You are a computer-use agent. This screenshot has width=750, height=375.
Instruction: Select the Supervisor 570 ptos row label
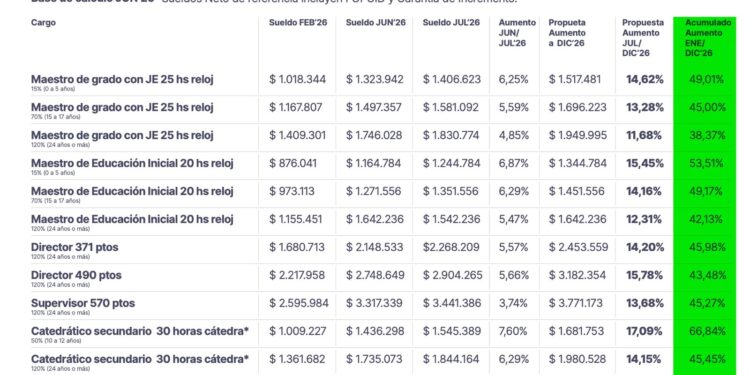pyautogui.click(x=83, y=303)
